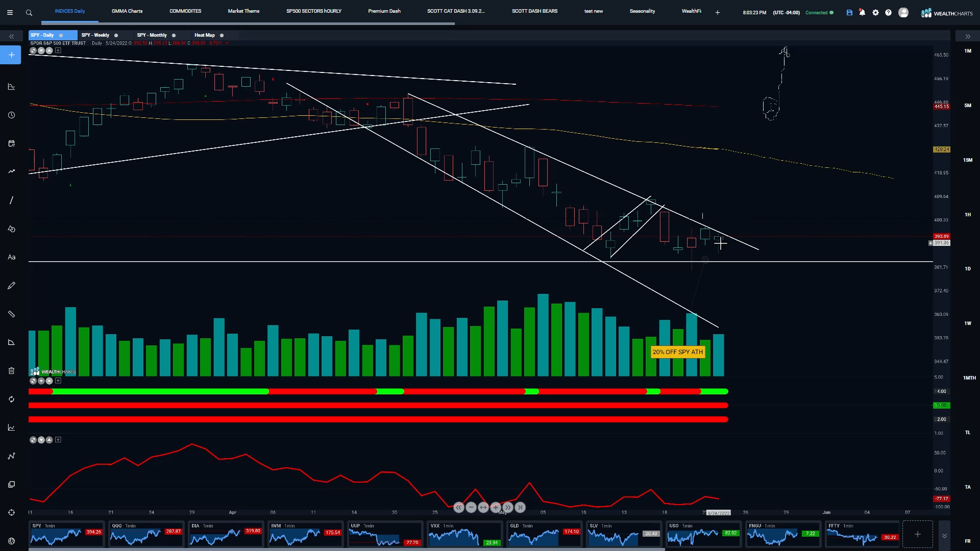Viewport: 980px width, 551px height.
Task: Add indicator with price pane plus box
Action: 58,51
